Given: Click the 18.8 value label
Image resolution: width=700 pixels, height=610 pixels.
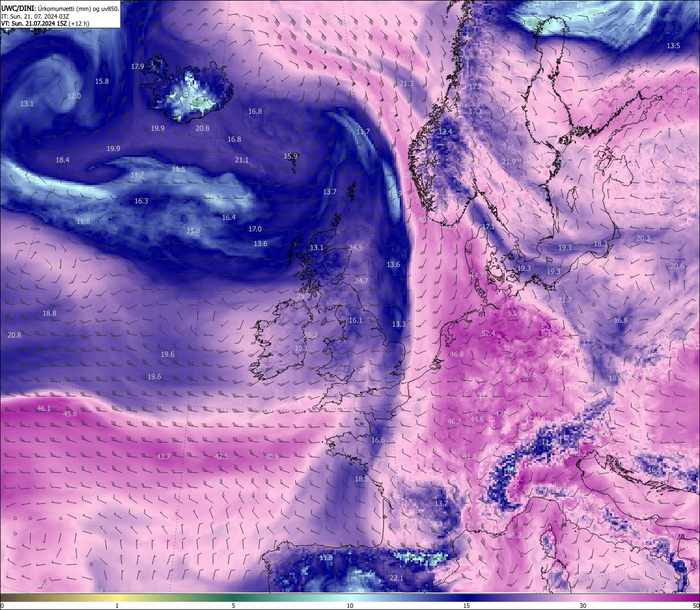Looking at the screenshot, I should [49, 313].
